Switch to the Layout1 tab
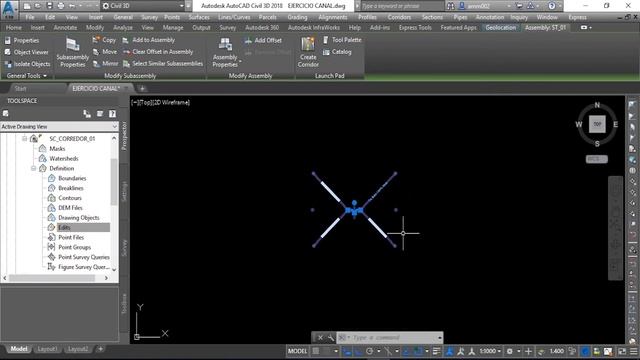This screenshot has height=360, width=640. tap(47, 349)
